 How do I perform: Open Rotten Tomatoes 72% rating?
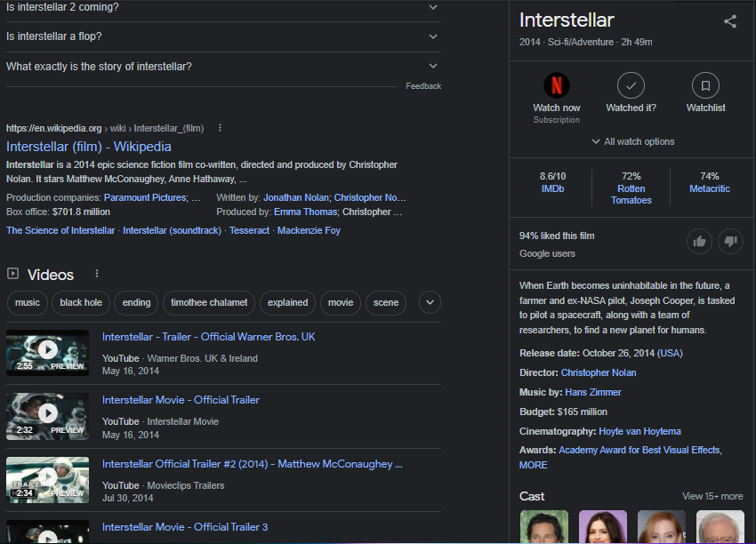point(631,188)
